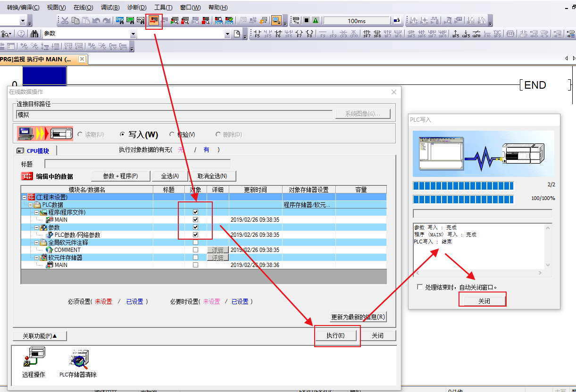
Task: Open the 视图(V) menu
Action: point(57,8)
